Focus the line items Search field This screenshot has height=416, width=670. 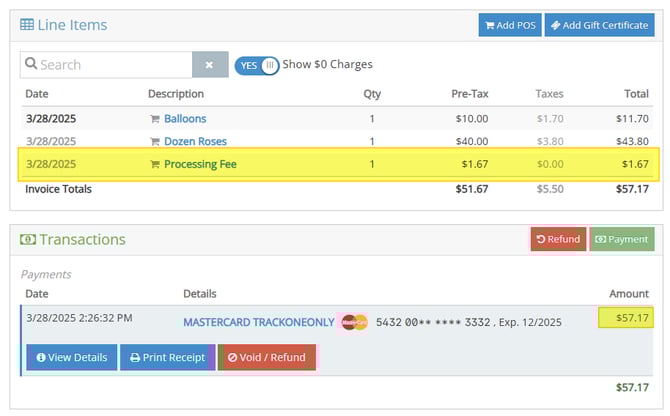tap(106, 65)
